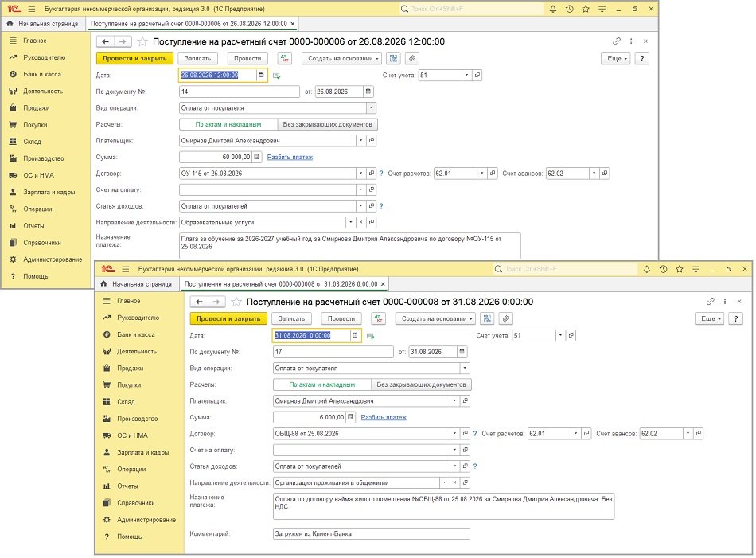The width and height of the screenshot is (756, 558).
Task: Open history icon in front window title bar
Action: (663, 269)
